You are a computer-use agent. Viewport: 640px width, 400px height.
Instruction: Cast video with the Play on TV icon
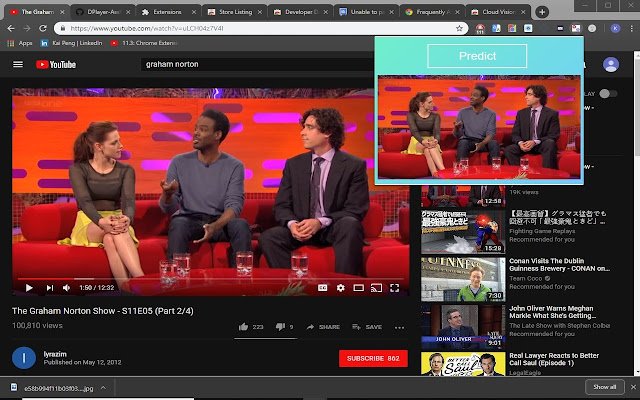point(376,288)
